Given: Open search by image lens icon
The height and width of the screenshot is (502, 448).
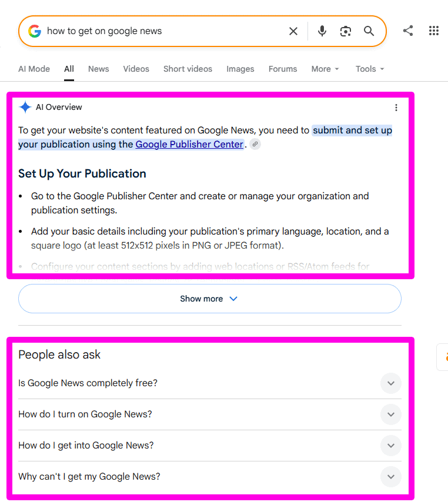Looking at the screenshot, I should pos(346,31).
